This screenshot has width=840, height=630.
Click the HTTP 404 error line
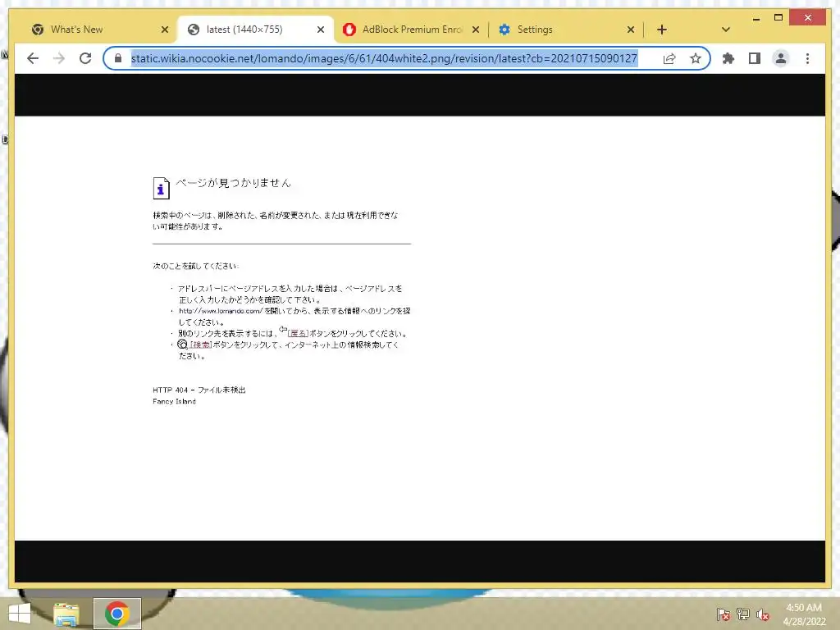tap(199, 390)
